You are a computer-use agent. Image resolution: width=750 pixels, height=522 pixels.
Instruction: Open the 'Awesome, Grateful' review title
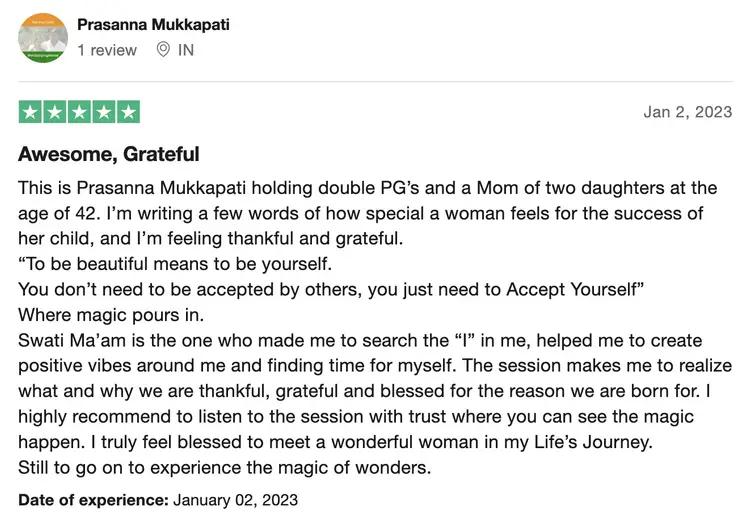(x=109, y=154)
